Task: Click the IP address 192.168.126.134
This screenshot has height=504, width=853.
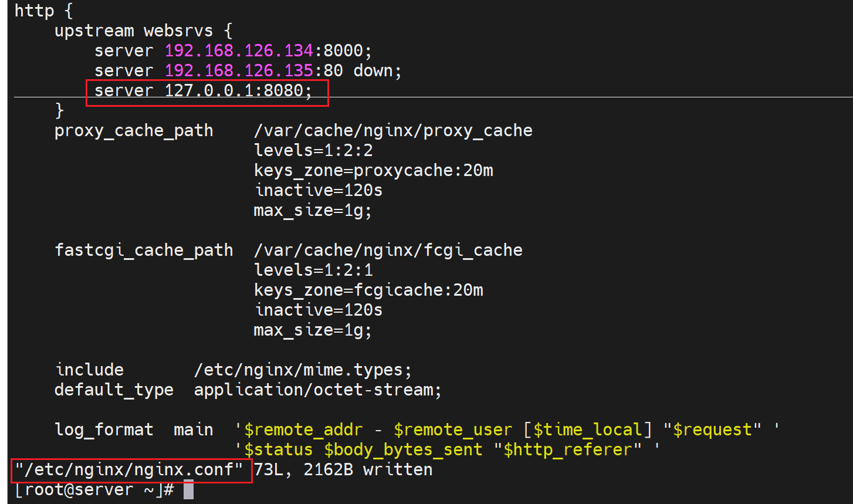Action: pos(239,50)
